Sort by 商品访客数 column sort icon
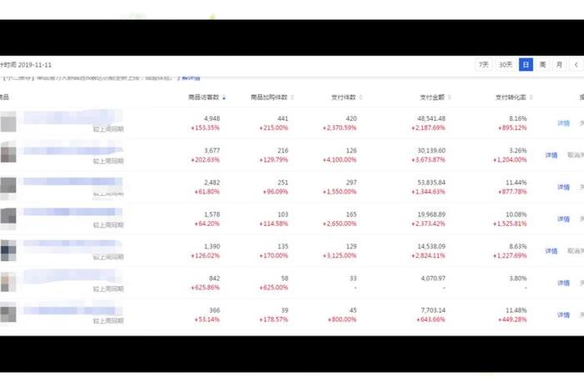 224,98
